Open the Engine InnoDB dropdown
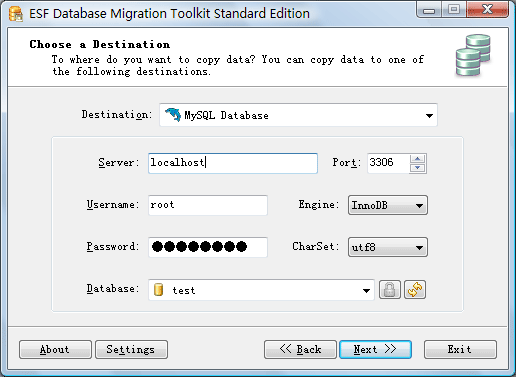 coord(388,205)
